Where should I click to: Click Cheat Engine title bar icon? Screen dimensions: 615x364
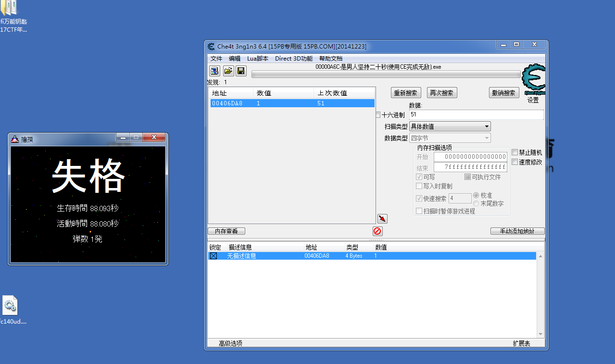(x=211, y=47)
